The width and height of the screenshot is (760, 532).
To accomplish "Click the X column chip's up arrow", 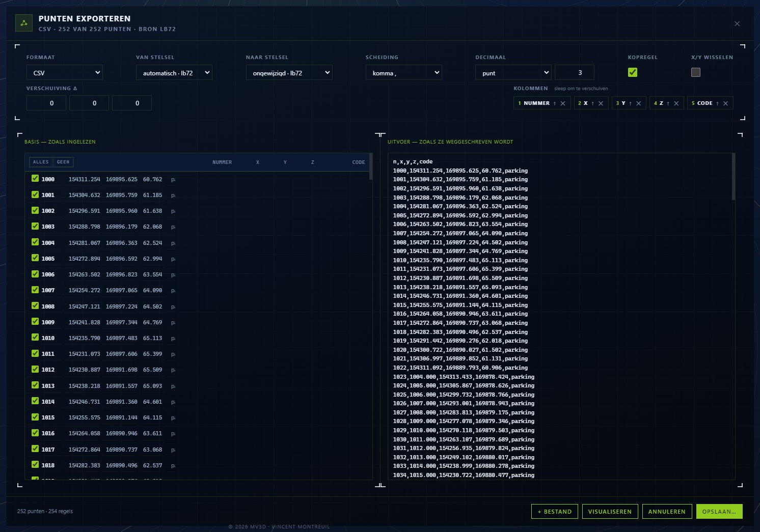I will (x=592, y=103).
